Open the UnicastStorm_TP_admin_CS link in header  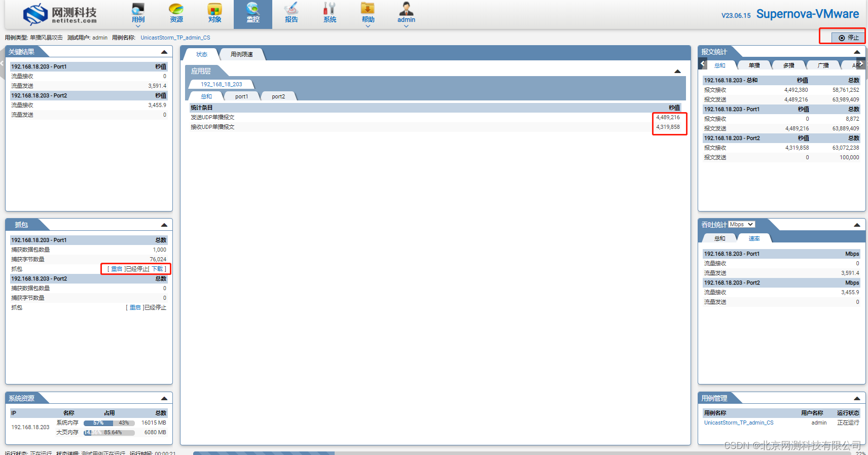tap(175, 38)
